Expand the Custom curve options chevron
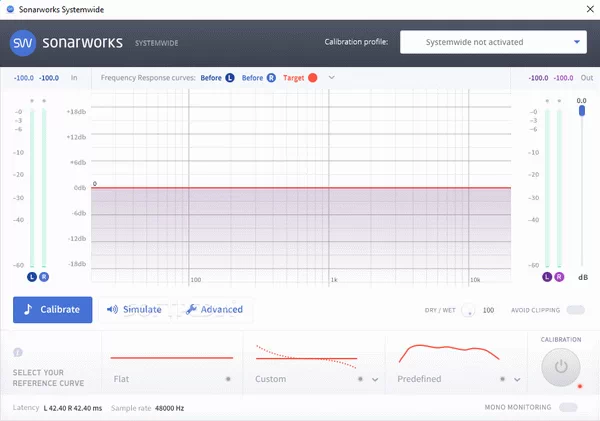The height and width of the screenshot is (421, 600). 375,379
